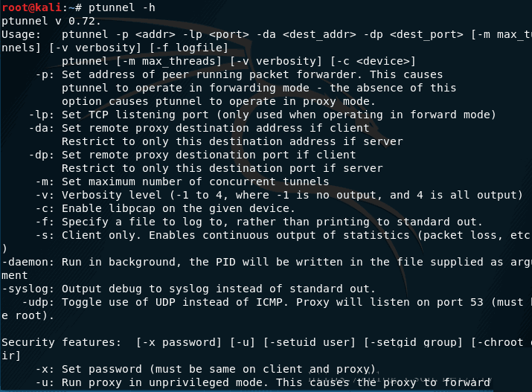Click the version line "ptunnel v 0.72."
Image resolution: width=532 pixels, height=392 pixels.
[x=51, y=21]
